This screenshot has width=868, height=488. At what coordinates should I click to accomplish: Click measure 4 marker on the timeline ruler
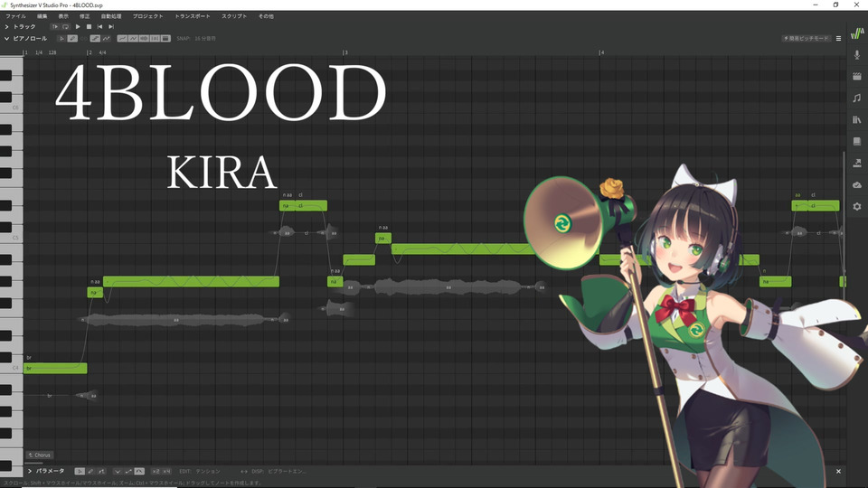pyautogui.click(x=601, y=52)
